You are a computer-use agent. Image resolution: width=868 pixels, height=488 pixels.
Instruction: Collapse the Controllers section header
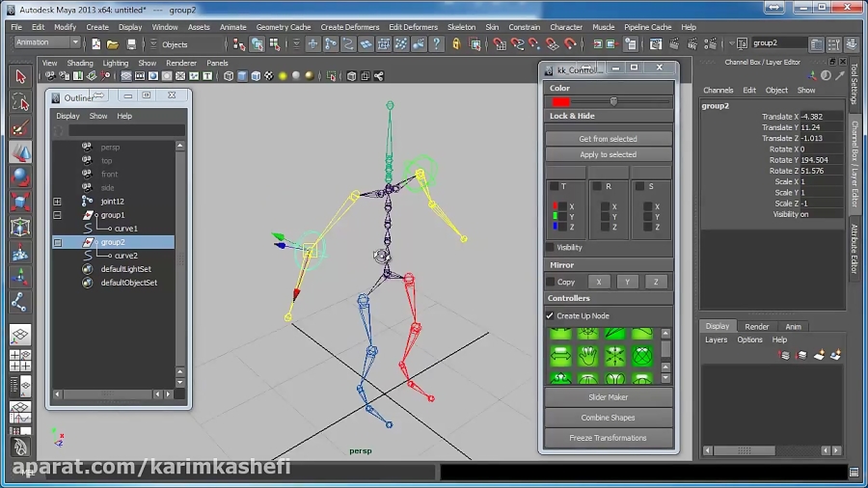coord(609,298)
